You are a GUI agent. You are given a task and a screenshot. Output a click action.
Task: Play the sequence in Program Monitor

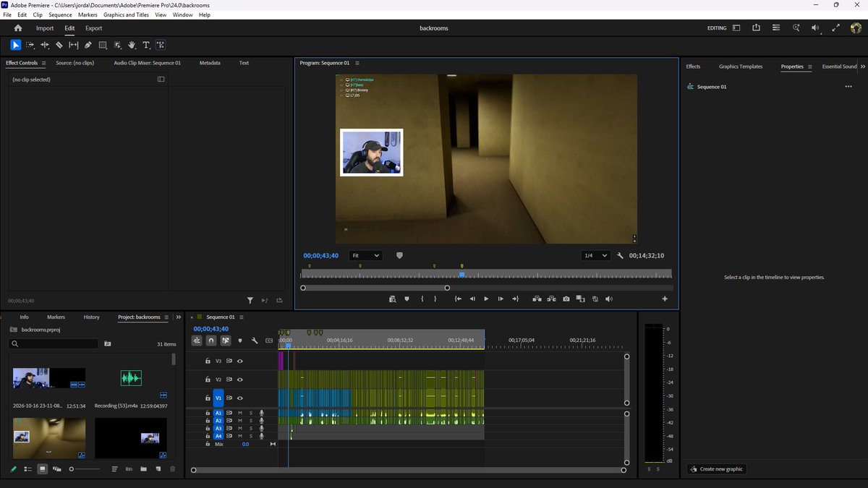tap(486, 299)
